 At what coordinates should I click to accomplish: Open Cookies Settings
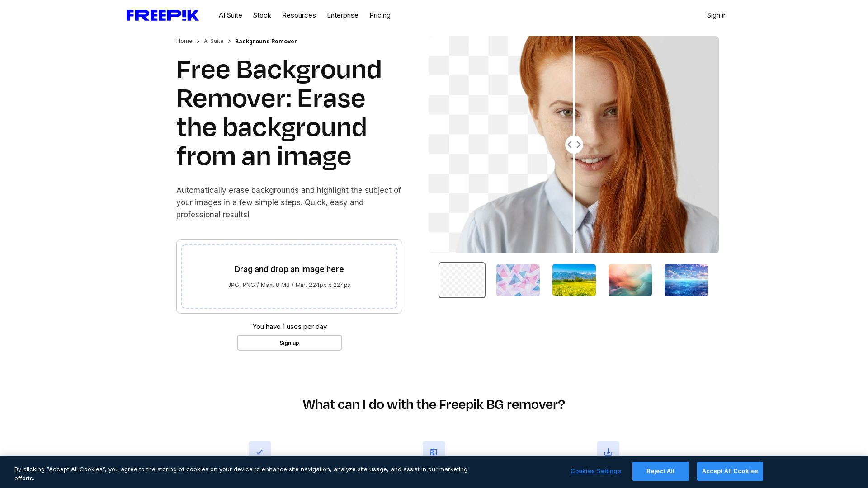tap(596, 471)
